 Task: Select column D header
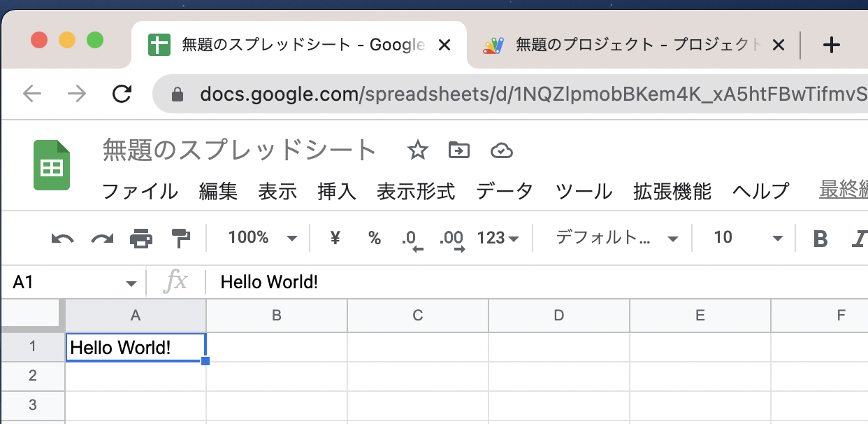(x=559, y=316)
